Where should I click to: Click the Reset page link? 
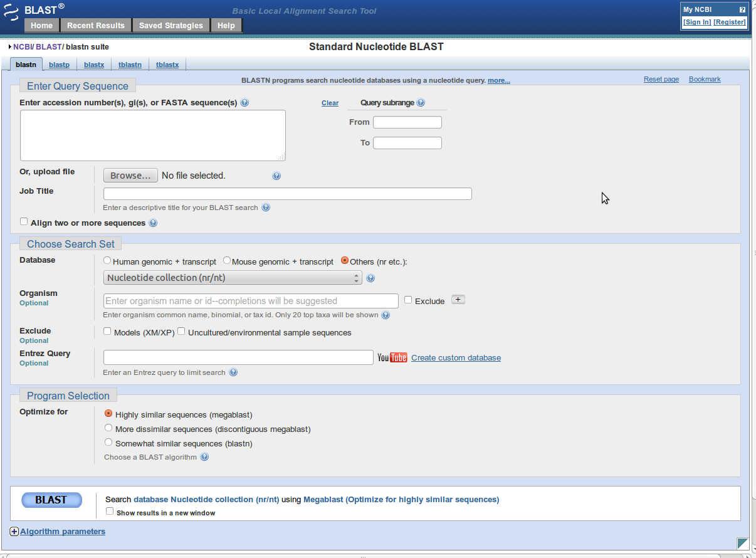point(661,80)
